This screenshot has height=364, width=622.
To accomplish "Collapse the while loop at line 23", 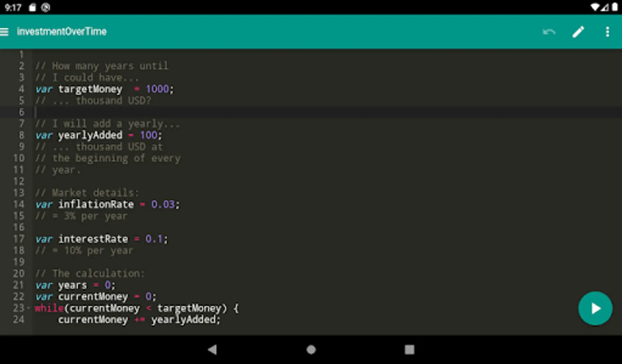I will click(x=28, y=308).
